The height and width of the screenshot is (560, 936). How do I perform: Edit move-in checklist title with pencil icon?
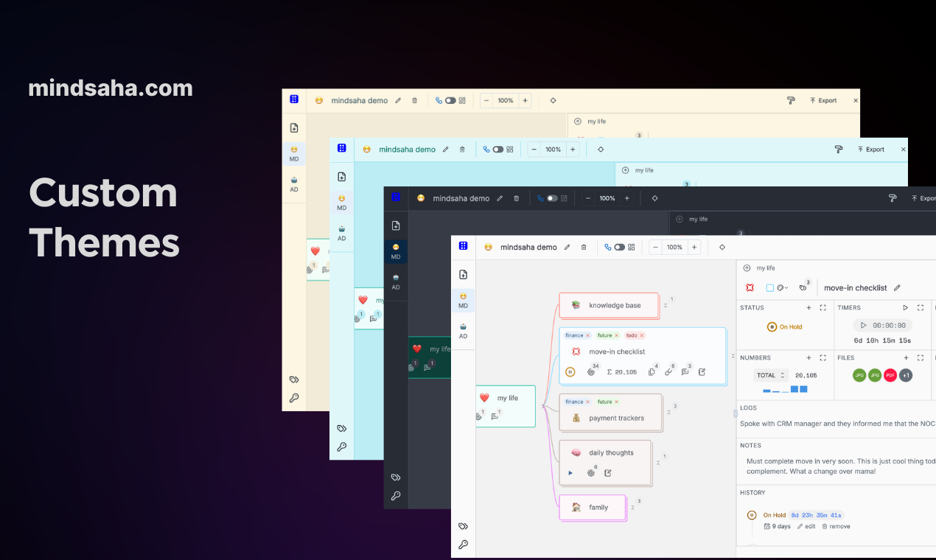click(x=897, y=288)
